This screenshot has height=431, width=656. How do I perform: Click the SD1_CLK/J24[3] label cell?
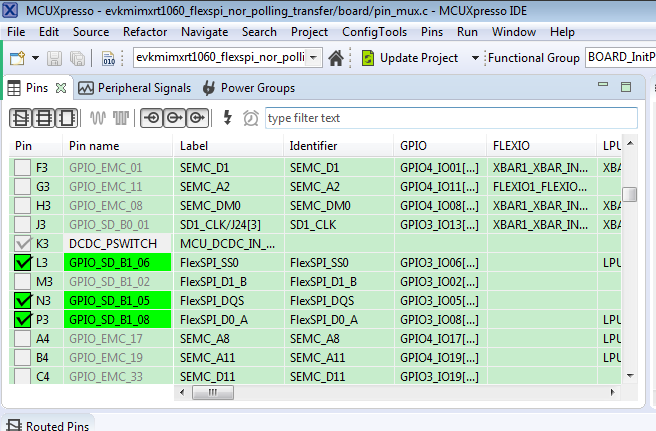(228, 224)
